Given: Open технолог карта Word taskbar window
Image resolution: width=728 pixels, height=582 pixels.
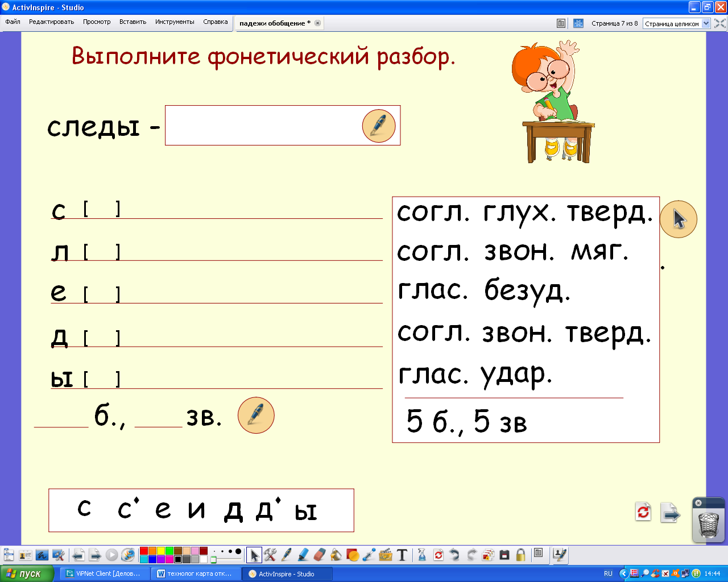Looking at the screenshot, I should pos(196,573).
